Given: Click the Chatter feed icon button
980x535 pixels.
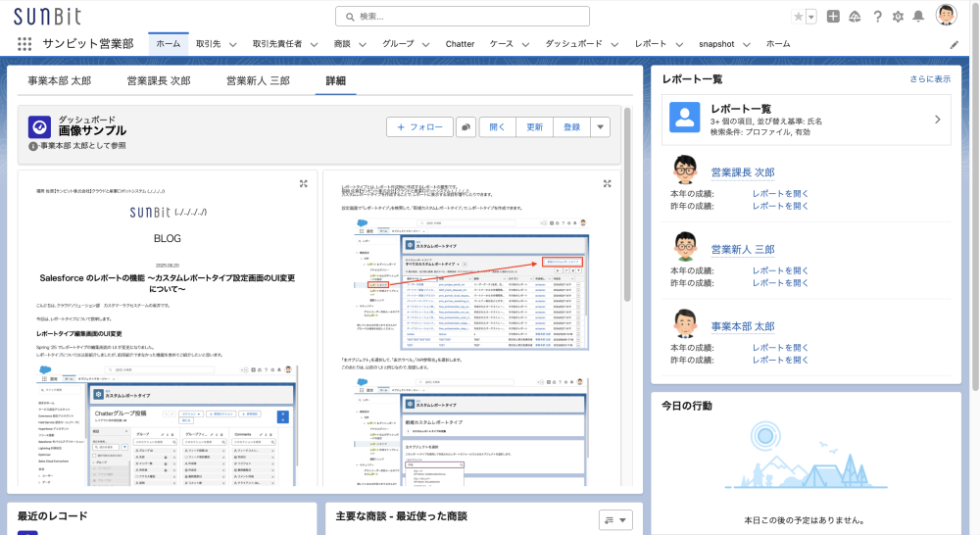Looking at the screenshot, I should pyautogui.click(x=465, y=126).
